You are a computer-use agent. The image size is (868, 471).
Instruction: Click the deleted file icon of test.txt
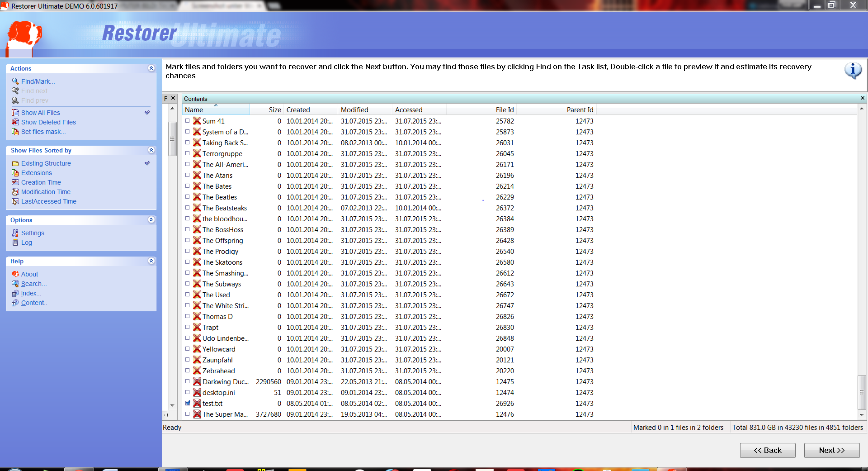click(197, 403)
